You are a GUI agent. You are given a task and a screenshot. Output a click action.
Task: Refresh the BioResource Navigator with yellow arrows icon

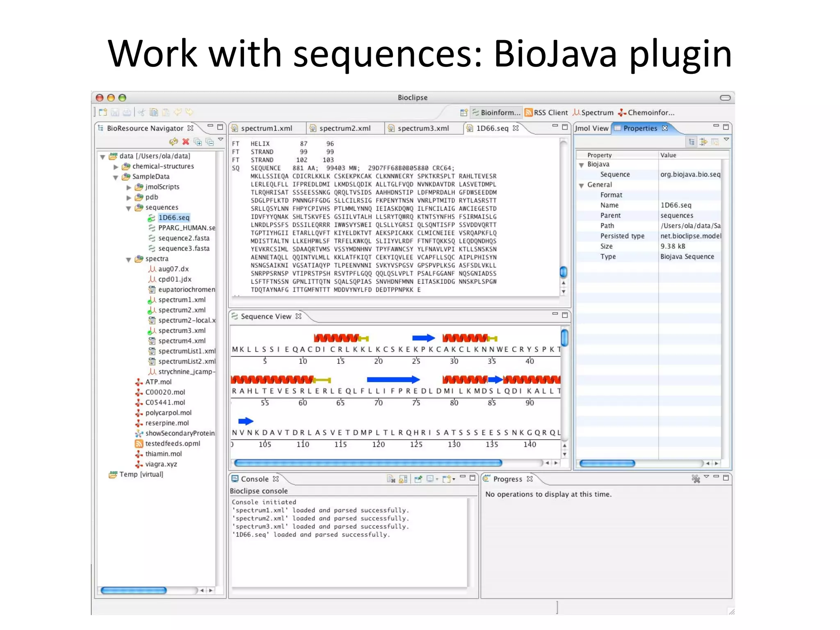pos(173,142)
